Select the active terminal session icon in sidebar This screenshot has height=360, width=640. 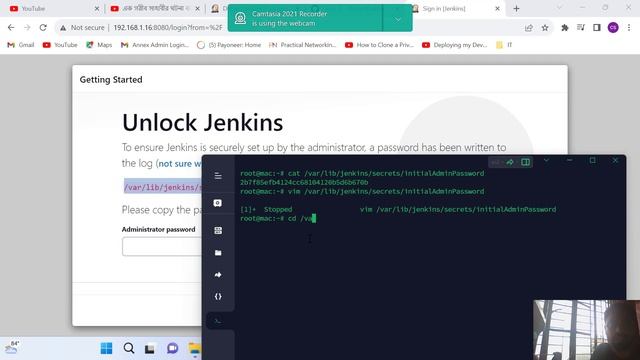(x=218, y=321)
